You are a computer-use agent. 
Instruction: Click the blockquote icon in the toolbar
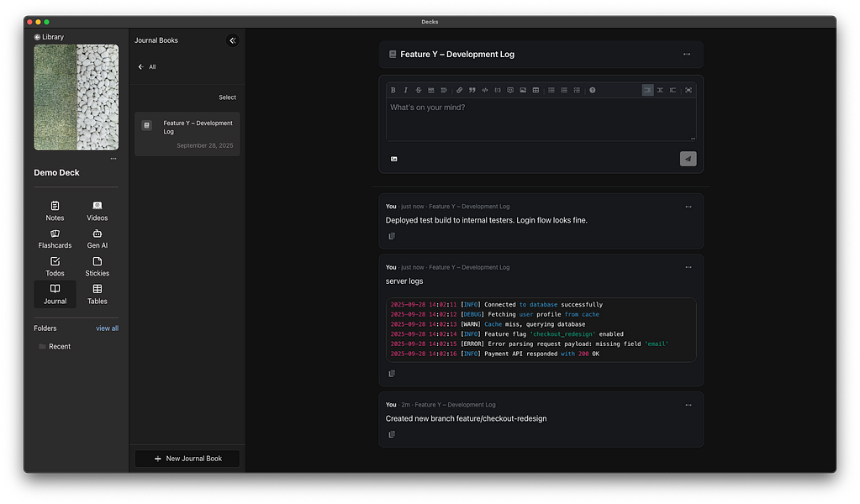pos(472,90)
